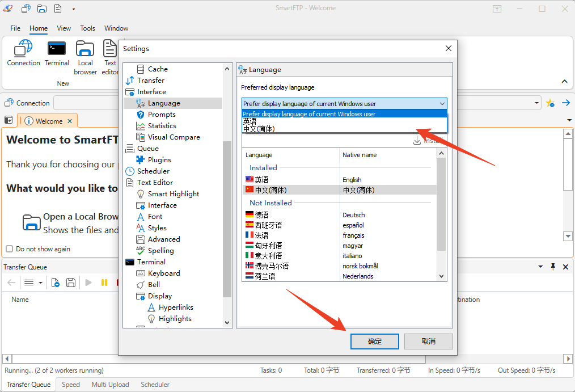
Task: Click the SmartFTP application logo
Action: tap(8, 8)
